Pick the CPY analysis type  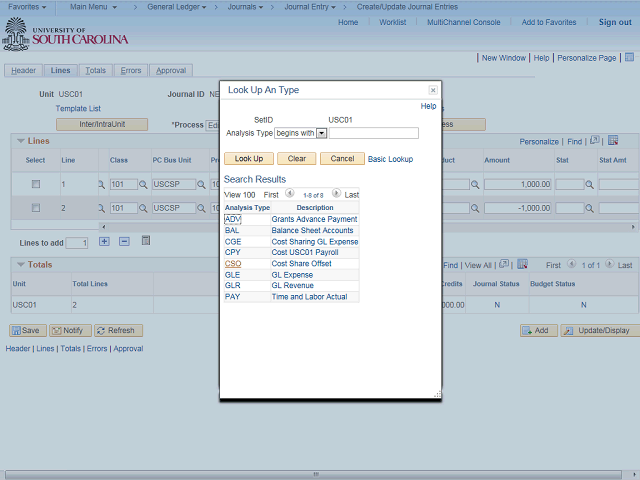coord(233,252)
